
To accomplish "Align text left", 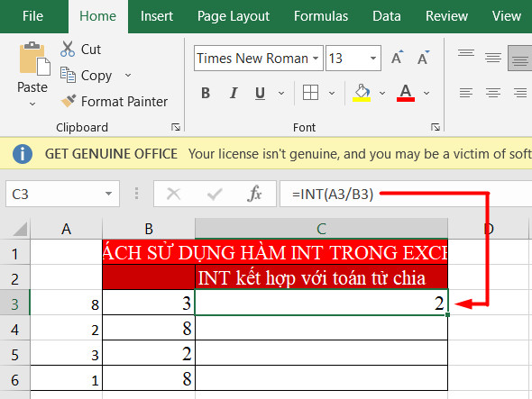I will click(466, 93).
